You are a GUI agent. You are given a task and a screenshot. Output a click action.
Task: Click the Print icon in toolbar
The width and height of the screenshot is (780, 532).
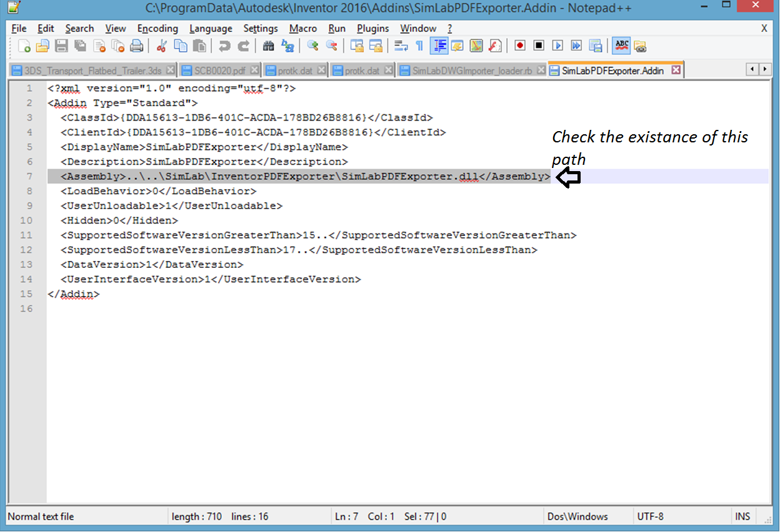coord(137,46)
